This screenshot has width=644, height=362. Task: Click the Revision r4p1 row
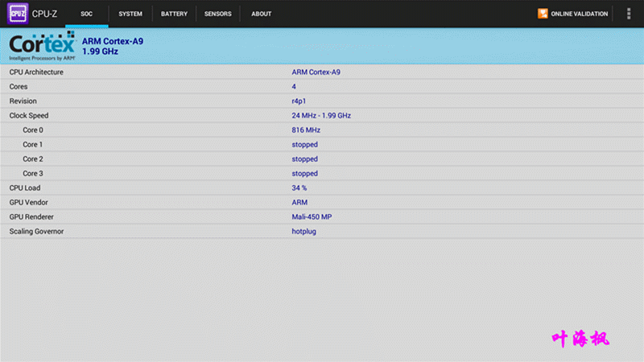(322, 101)
